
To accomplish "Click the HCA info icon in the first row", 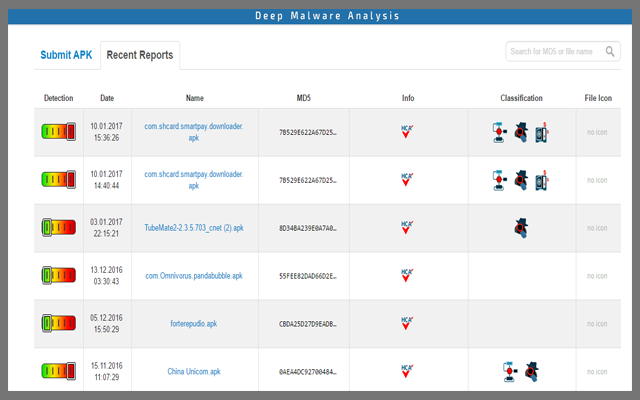I will click(407, 132).
